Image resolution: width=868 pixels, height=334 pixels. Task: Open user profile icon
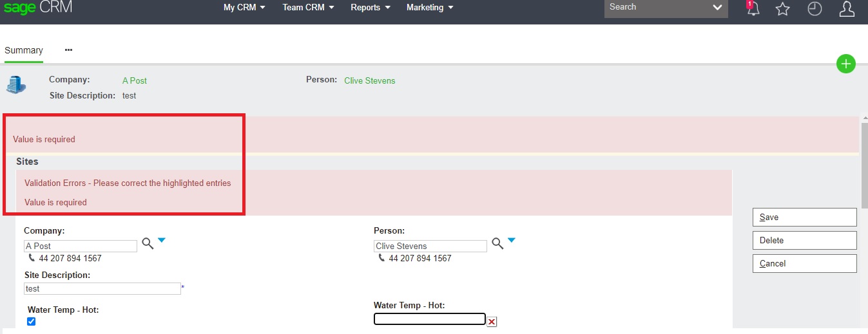pyautogui.click(x=847, y=8)
